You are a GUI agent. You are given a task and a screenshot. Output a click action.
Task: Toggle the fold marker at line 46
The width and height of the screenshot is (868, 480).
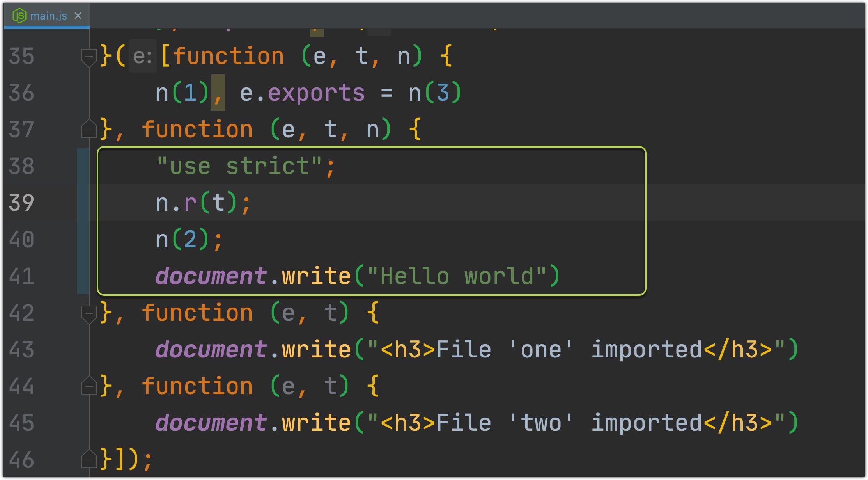click(89, 459)
